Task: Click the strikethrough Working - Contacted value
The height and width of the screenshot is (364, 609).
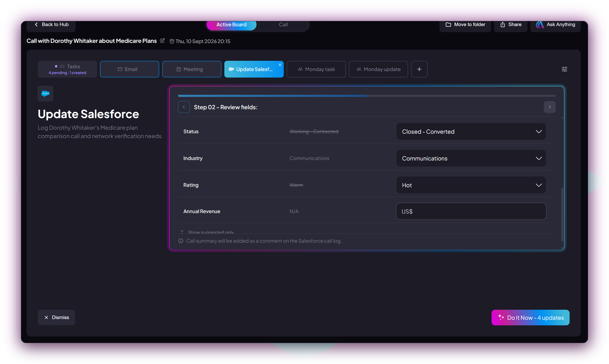Action: 314,132
